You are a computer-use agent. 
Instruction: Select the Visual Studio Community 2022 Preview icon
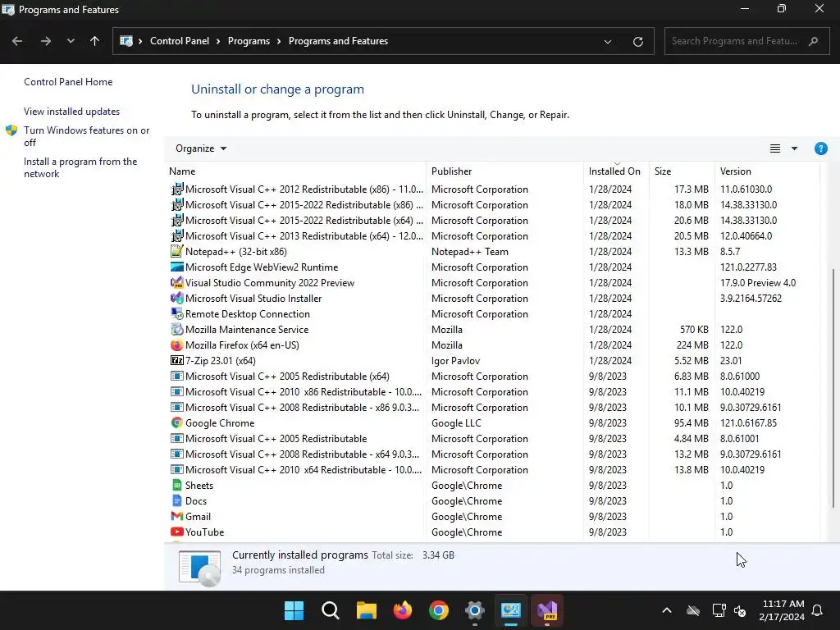tap(177, 282)
